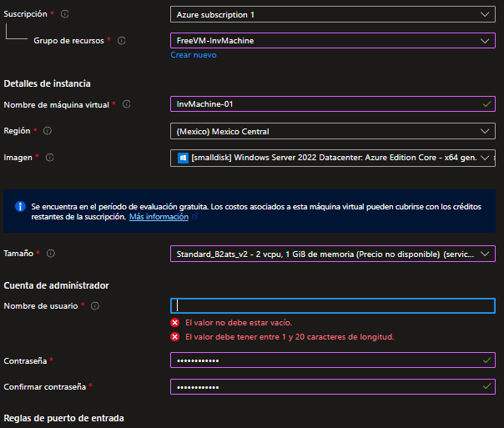Open the Azure subscription 1 dropdown
The image size is (504, 428).
(333, 14)
